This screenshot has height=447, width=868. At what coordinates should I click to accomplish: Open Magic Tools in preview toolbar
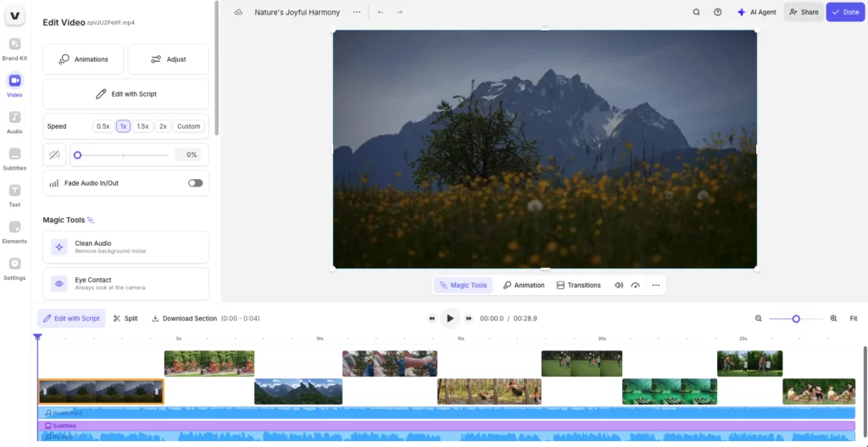[x=464, y=285]
